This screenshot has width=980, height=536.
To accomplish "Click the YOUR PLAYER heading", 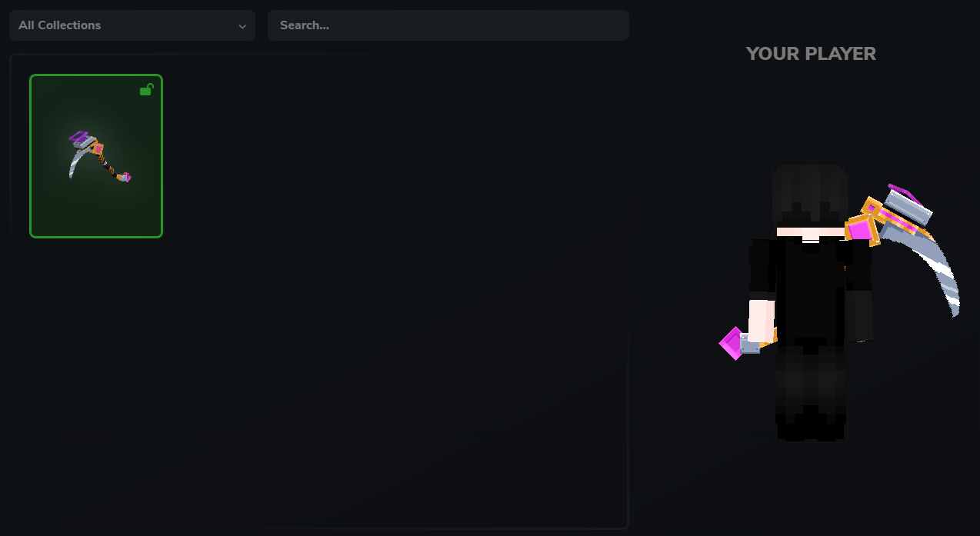I will point(811,54).
